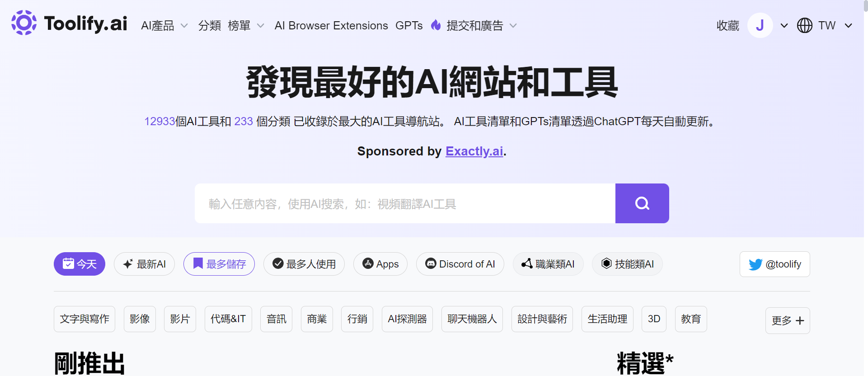Screen dimensions: 868x376
Task: Choose the 教育 category
Action: 691,319
